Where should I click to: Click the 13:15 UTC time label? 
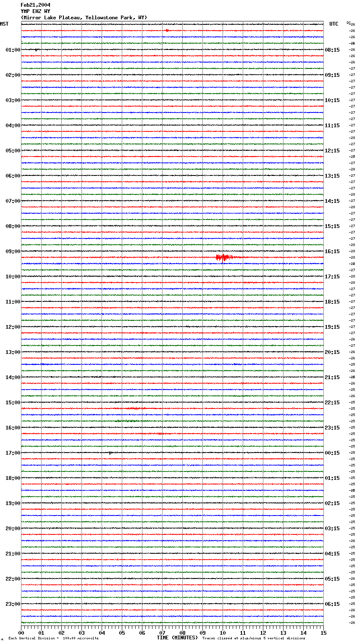[x=332, y=176]
